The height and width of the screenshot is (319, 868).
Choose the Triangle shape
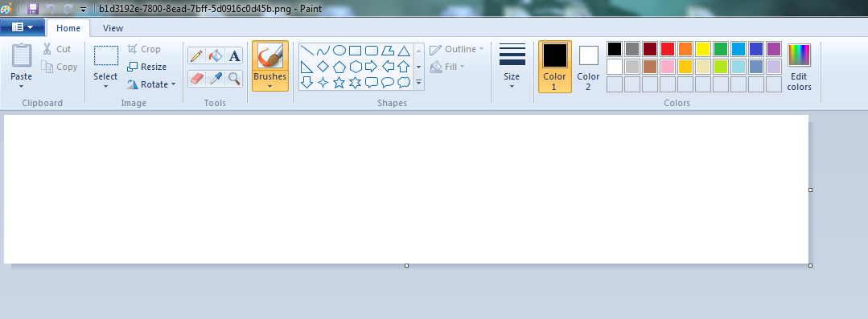pos(404,51)
